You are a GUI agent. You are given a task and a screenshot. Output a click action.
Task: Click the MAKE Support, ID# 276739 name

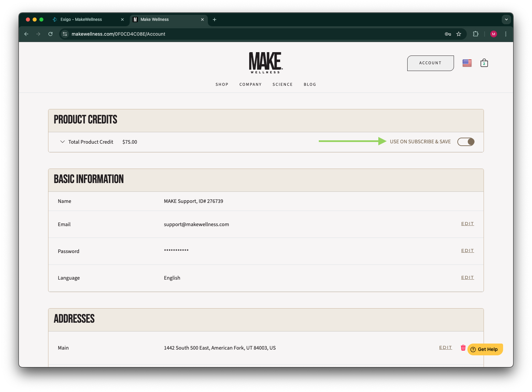pos(193,201)
